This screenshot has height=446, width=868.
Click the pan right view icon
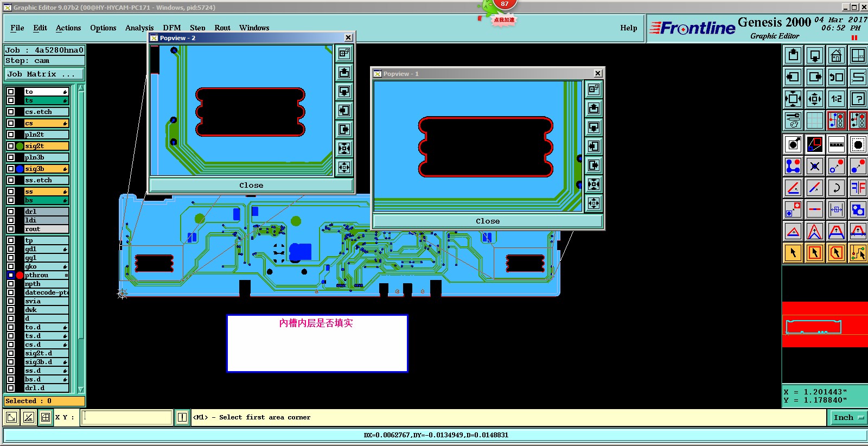(x=815, y=77)
